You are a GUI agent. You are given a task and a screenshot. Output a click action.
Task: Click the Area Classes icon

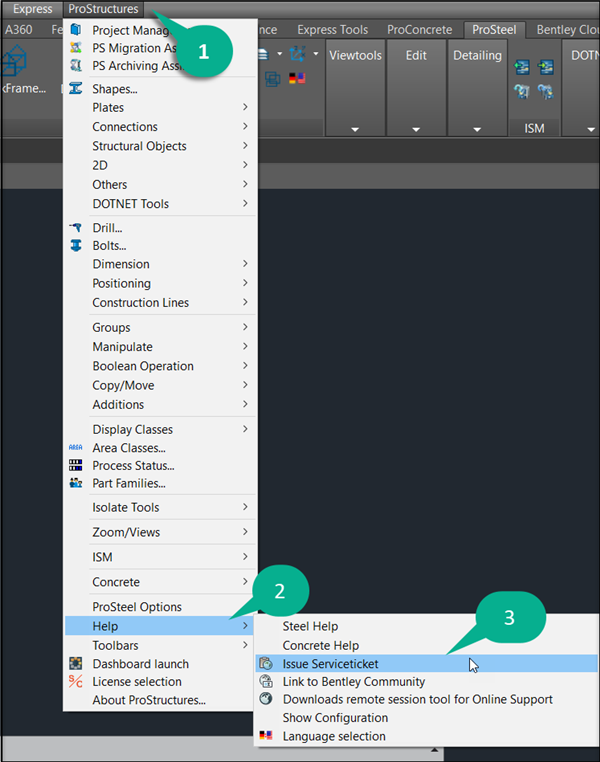point(76,448)
